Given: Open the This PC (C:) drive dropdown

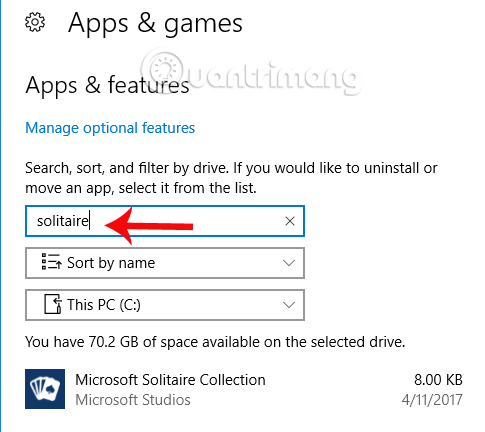Looking at the screenshot, I should [165, 305].
